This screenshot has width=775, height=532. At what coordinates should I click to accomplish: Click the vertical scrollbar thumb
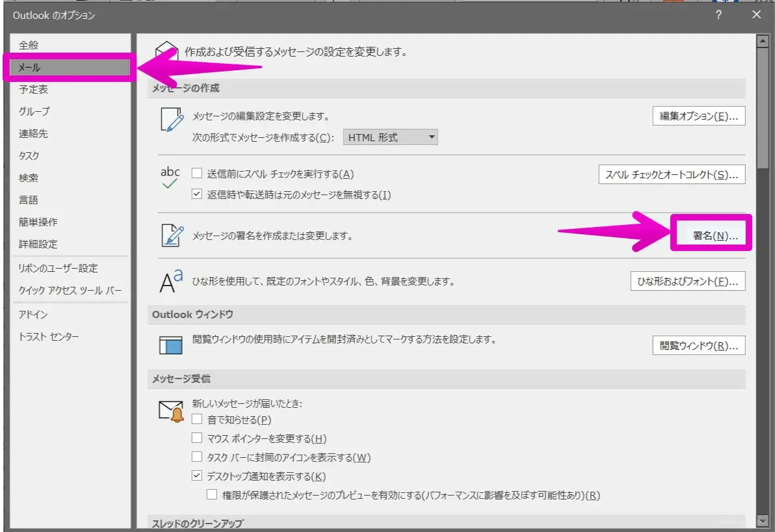pos(763,108)
